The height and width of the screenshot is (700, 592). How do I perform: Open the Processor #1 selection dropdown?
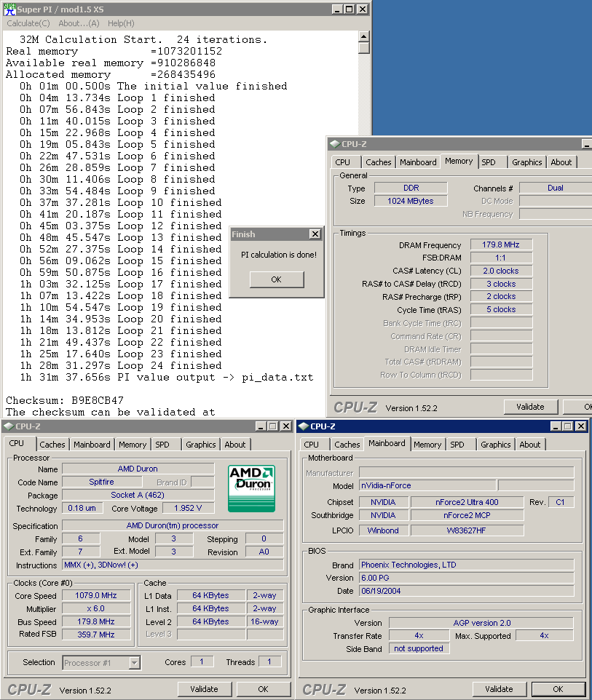pyautogui.click(x=134, y=662)
